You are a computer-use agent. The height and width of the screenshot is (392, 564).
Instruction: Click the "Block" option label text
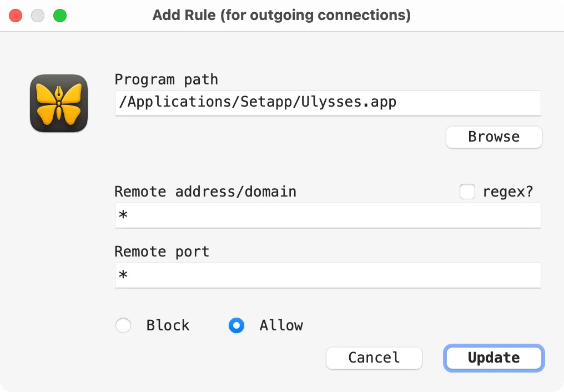pyautogui.click(x=168, y=325)
